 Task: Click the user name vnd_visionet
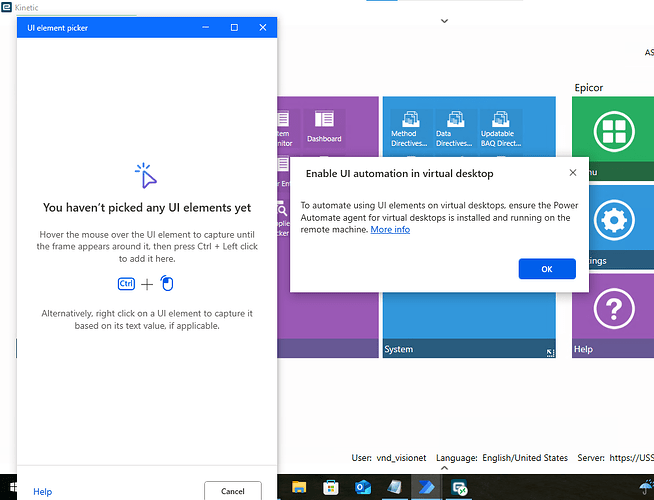[401, 458]
